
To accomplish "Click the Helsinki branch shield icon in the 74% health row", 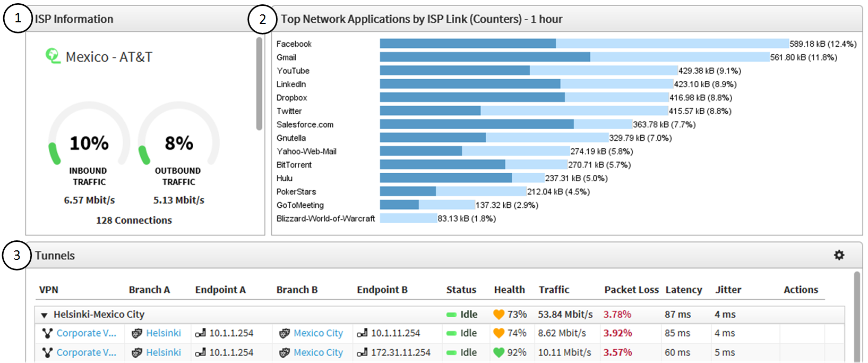I will pyautogui.click(x=137, y=333).
